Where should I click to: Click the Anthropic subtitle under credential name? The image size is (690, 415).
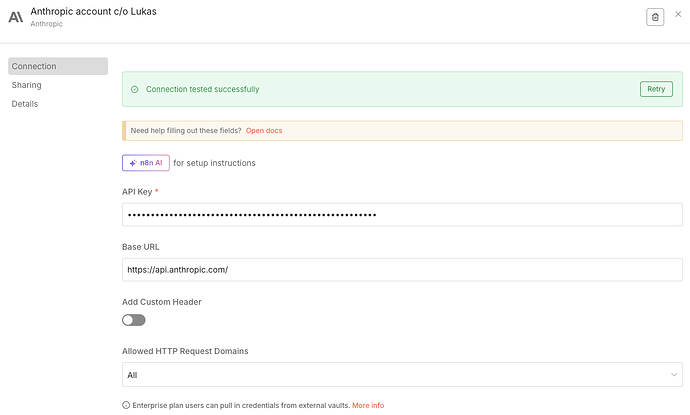49,24
